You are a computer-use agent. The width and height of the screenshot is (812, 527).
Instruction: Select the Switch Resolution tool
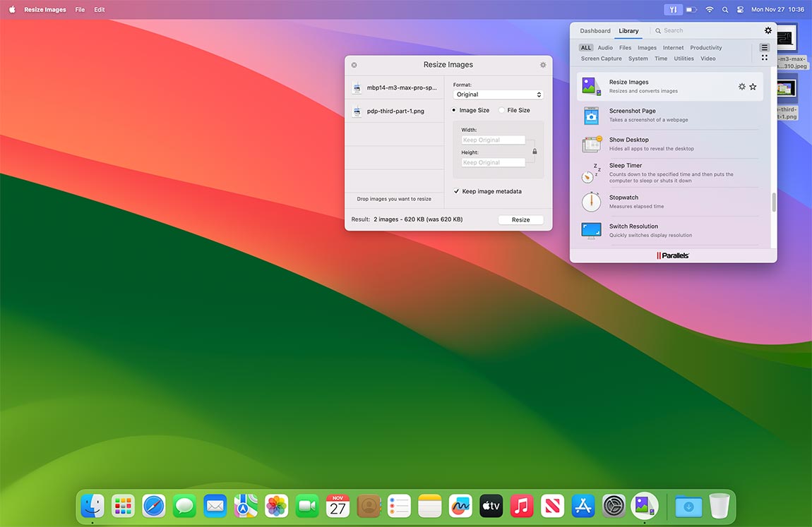pyautogui.click(x=591, y=231)
